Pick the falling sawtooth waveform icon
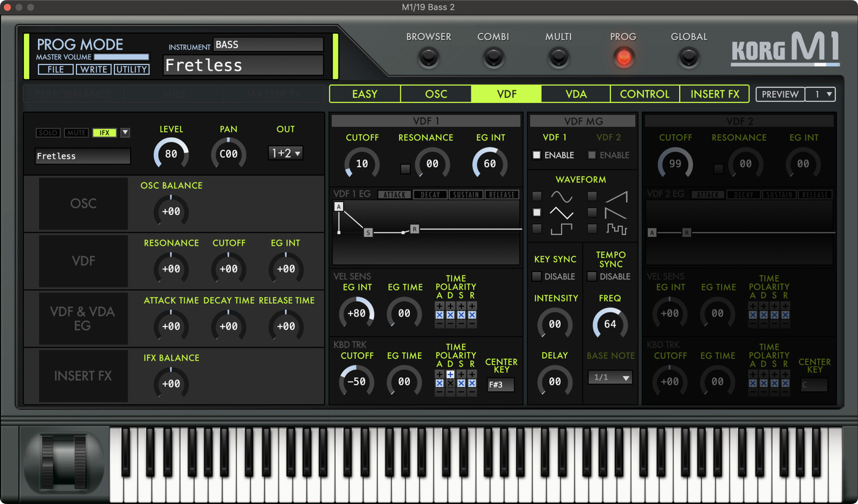 (x=616, y=213)
